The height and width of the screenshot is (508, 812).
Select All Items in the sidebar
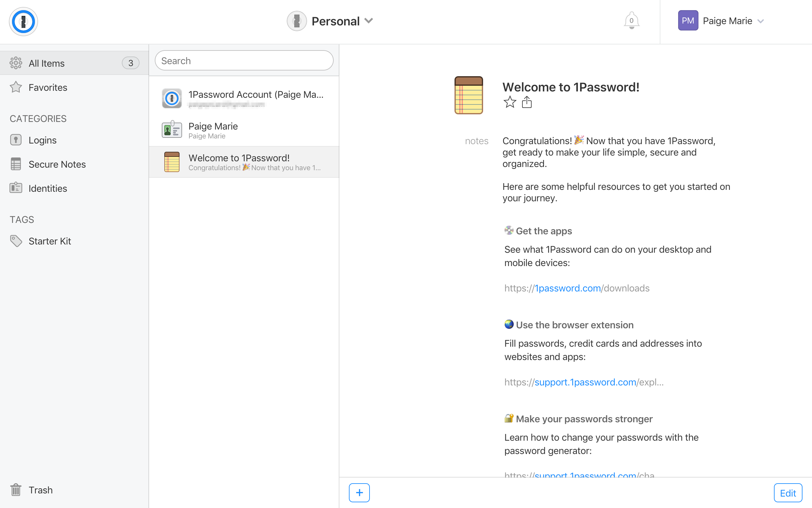click(74, 63)
